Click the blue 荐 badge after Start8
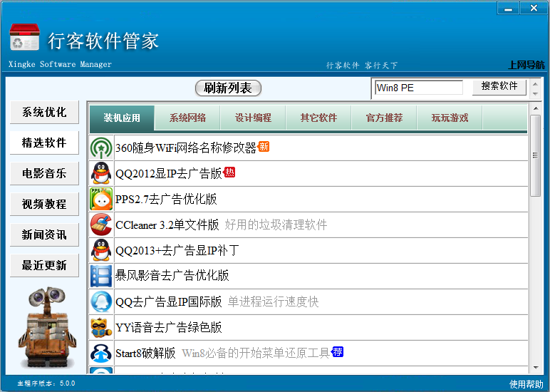550x392 pixels. 337,351
